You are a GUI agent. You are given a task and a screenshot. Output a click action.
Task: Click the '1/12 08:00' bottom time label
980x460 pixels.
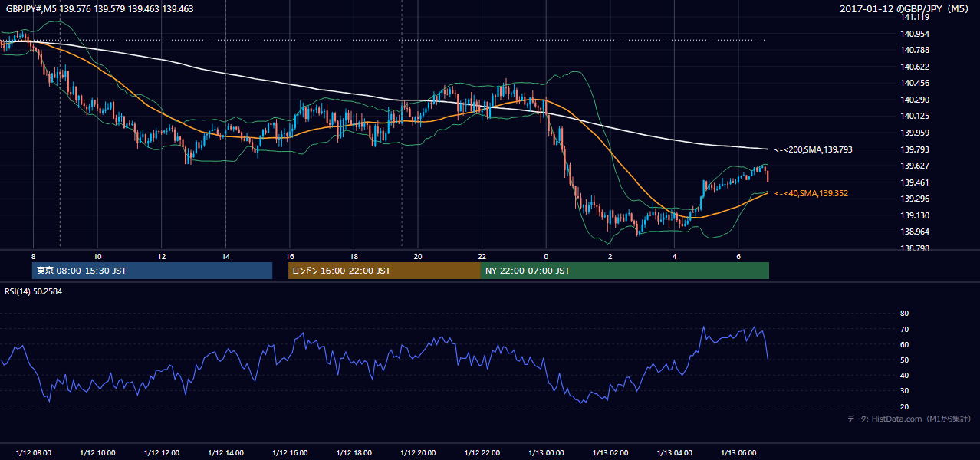click(34, 453)
